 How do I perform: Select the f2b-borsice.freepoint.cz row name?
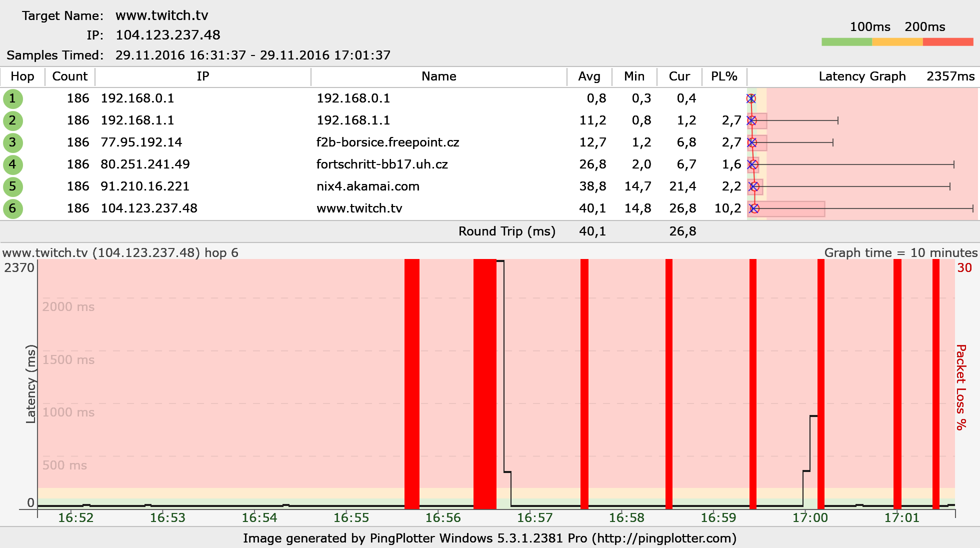coord(387,142)
